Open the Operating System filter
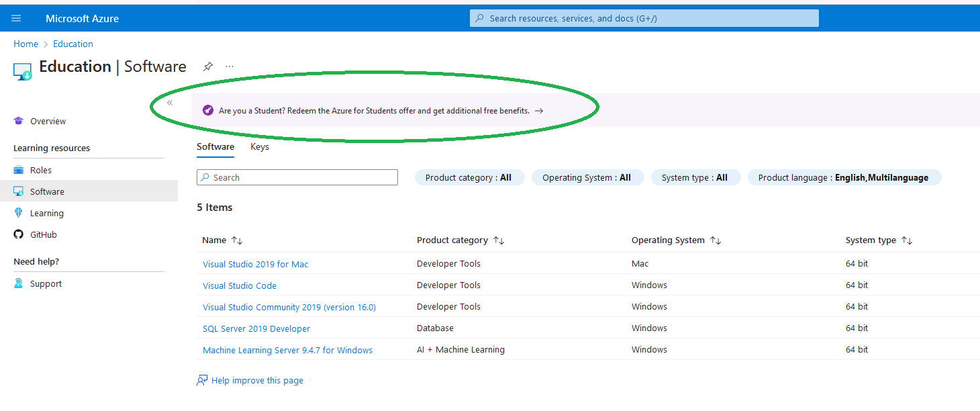The height and width of the screenshot is (411, 980). point(587,177)
